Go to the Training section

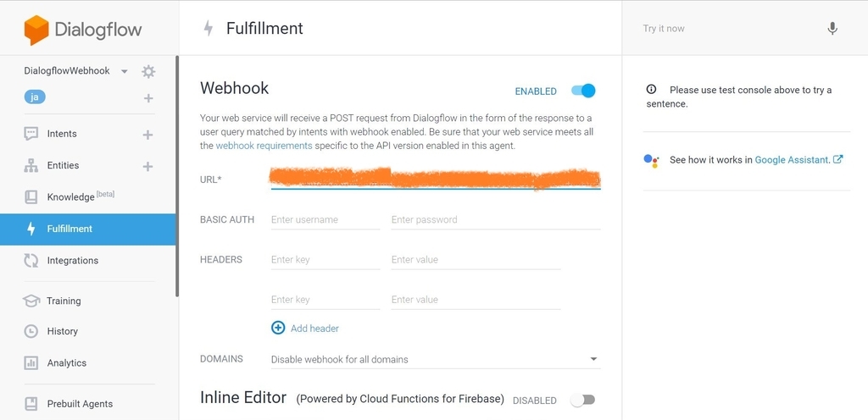(64, 301)
